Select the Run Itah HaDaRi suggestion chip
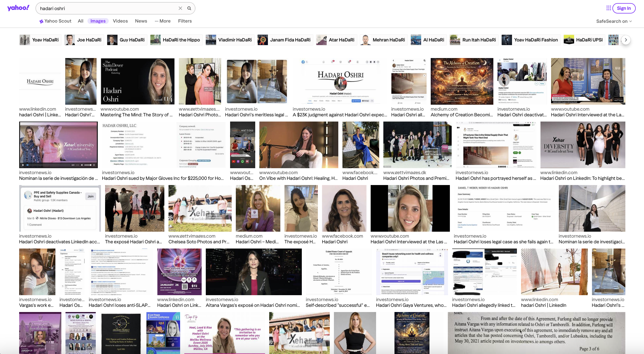Screen dimensions: 644x354 point(474,40)
